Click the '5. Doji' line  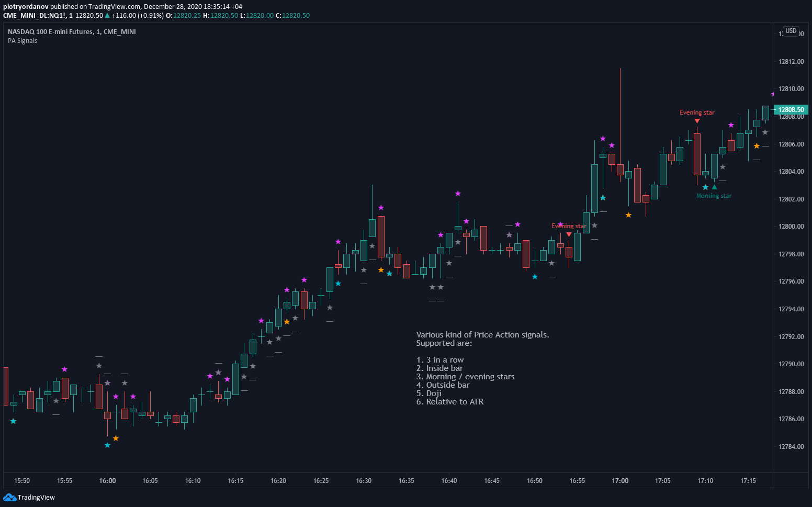(429, 393)
